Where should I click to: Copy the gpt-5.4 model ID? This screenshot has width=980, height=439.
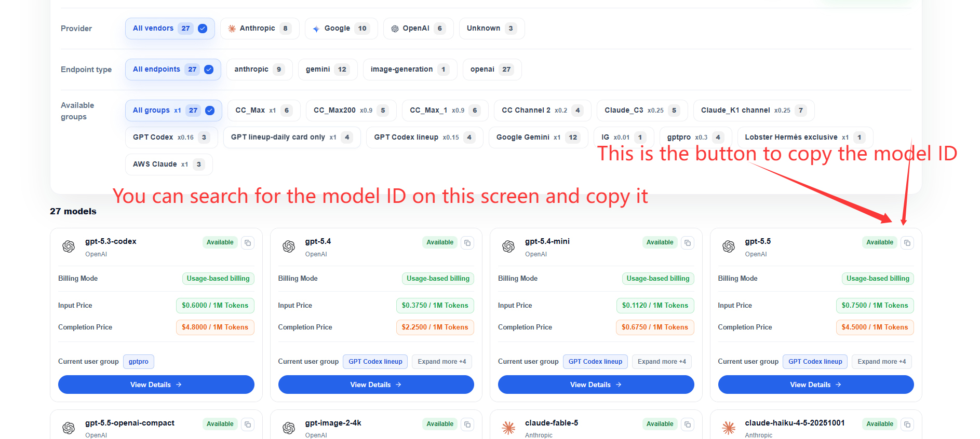(x=467, y=242)
